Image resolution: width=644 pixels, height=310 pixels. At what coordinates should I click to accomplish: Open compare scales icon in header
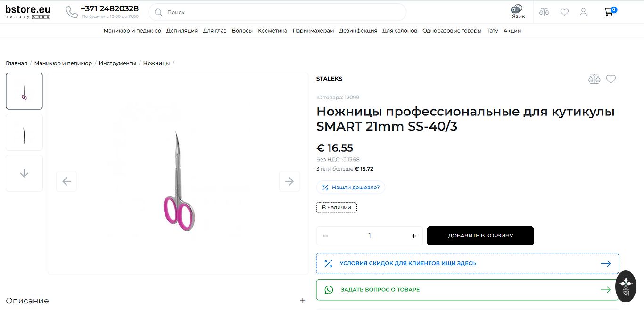pyautogui.click(x=544, y=12)
